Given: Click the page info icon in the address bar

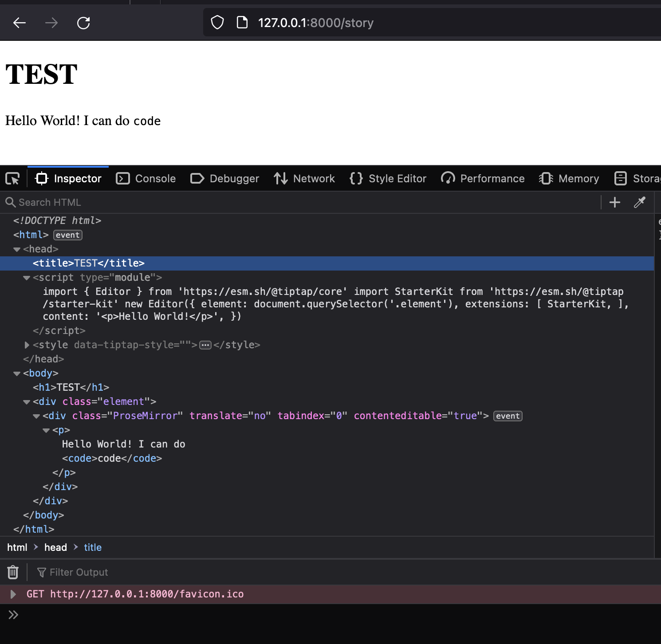Looking at the screenshot, I should coord(242,22).
